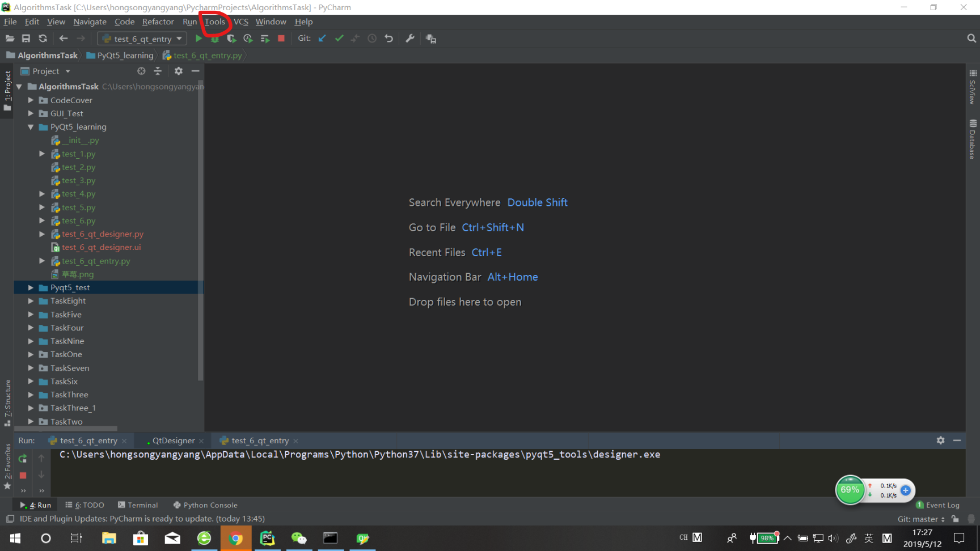The height and width of the screenshot is (551, 980).
Task: Open the Event Log
Action: click(937, 505)
